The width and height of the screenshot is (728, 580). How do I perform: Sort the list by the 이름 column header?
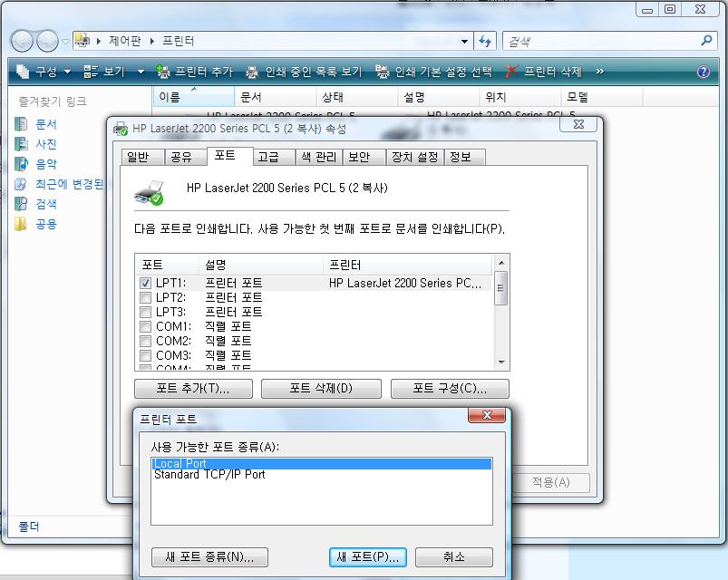[x=194, y=97]
